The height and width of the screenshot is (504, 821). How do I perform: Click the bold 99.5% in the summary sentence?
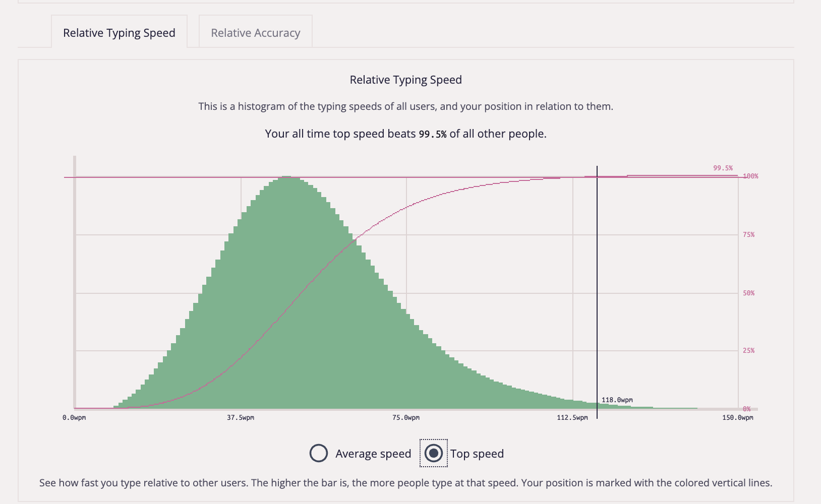(433, 134)
